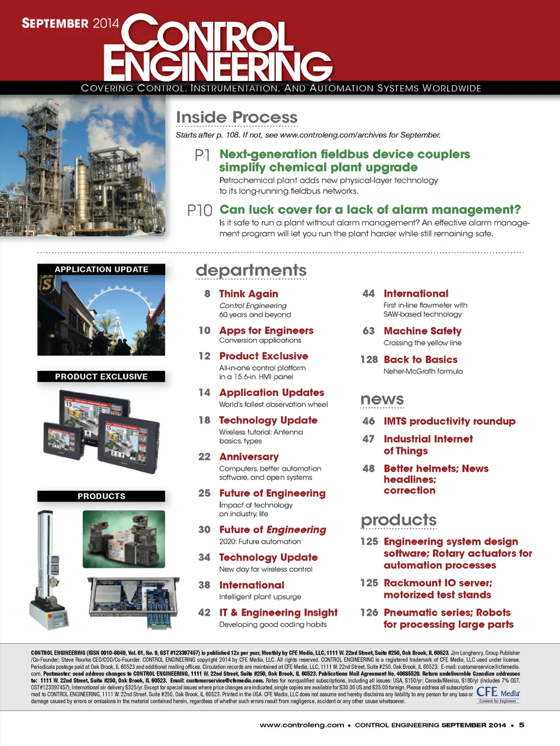
Task: Go to Think Again on page 8
Action: pyautogui.click(x=248, y=294)
